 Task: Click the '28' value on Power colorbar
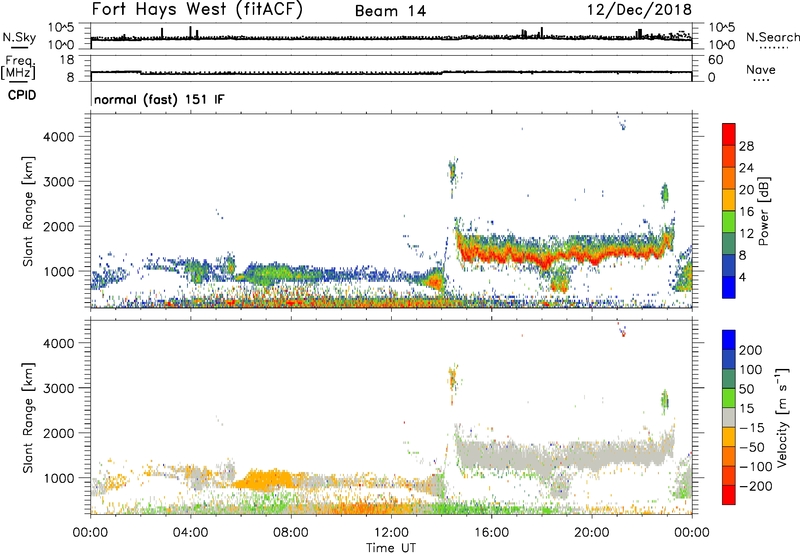[x=746, y=146]
